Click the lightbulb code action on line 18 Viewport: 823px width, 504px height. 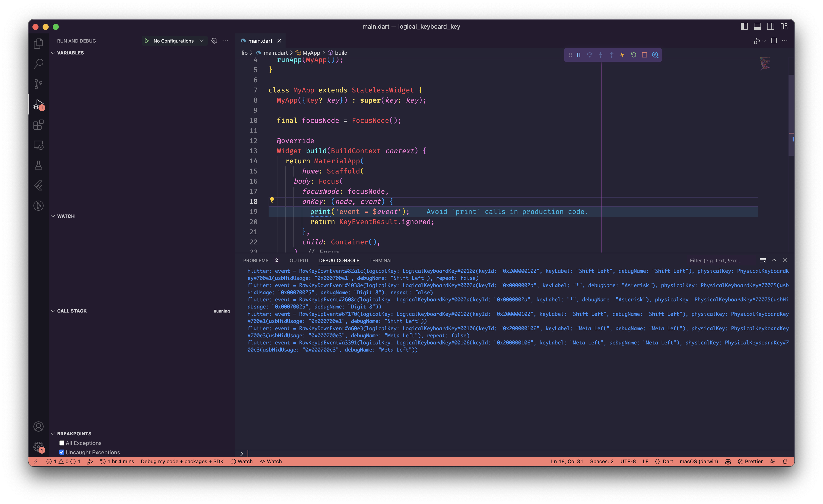click(x=272, y=200)
